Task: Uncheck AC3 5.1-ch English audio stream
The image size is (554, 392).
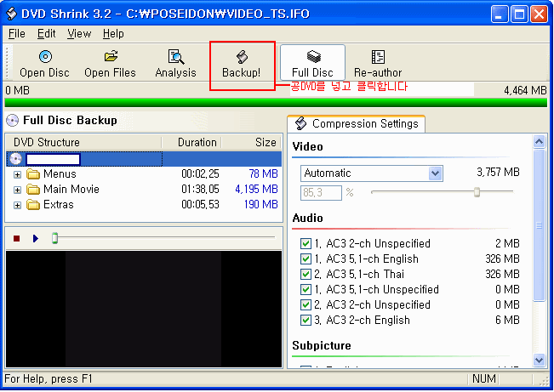Action: [x=306, y=258]
